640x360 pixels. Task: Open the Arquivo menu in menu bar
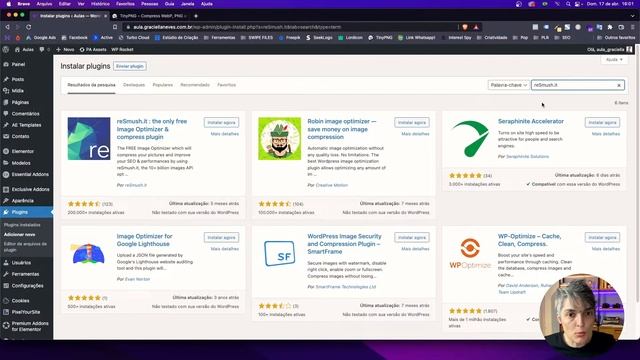click(44, 4)
